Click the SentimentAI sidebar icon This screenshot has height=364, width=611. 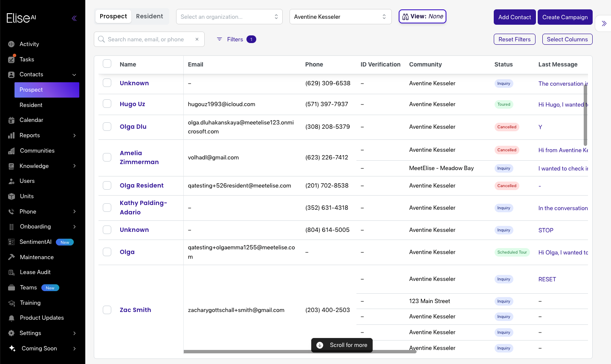(x=12, y=242)
